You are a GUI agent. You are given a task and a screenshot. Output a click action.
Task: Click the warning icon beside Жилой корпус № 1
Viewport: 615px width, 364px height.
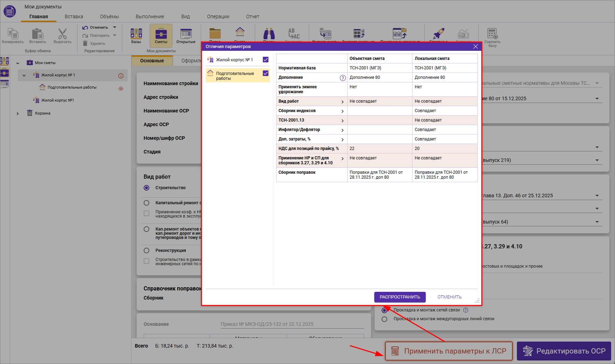click(x=121, y=76)
